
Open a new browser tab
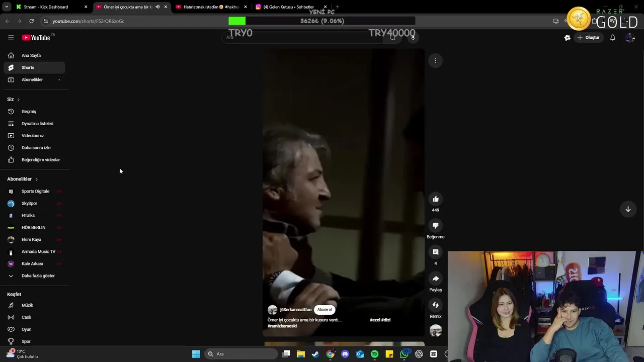pyautogui.click(x=337, y=7)
